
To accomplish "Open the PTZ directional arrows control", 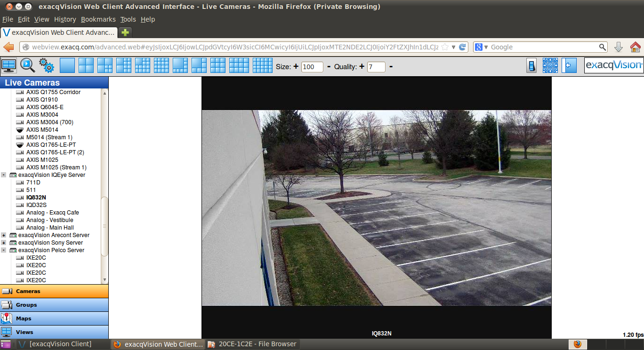I will (550, 65).
